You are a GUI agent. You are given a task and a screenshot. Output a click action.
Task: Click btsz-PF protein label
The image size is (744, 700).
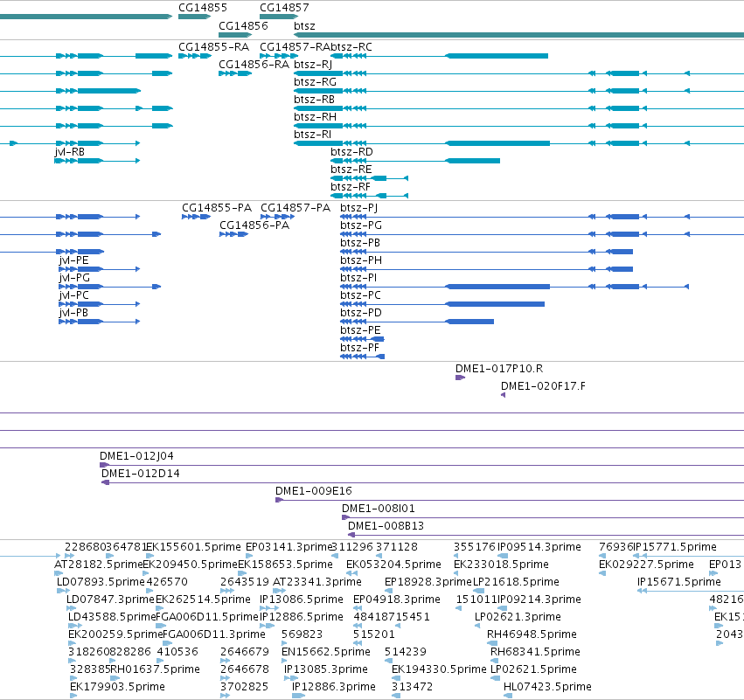pyautogui.click(x=359, y=348)
